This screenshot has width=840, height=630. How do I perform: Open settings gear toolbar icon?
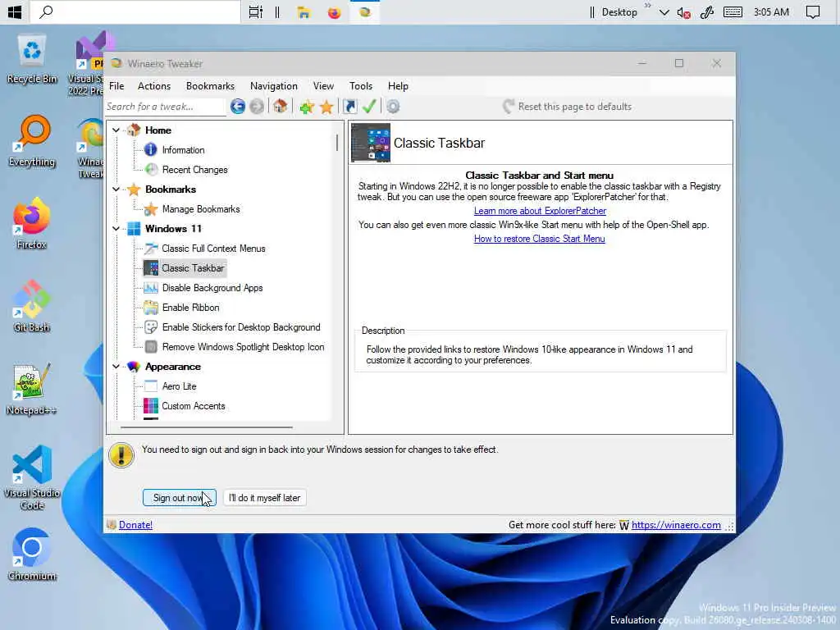tap(393, 107)
